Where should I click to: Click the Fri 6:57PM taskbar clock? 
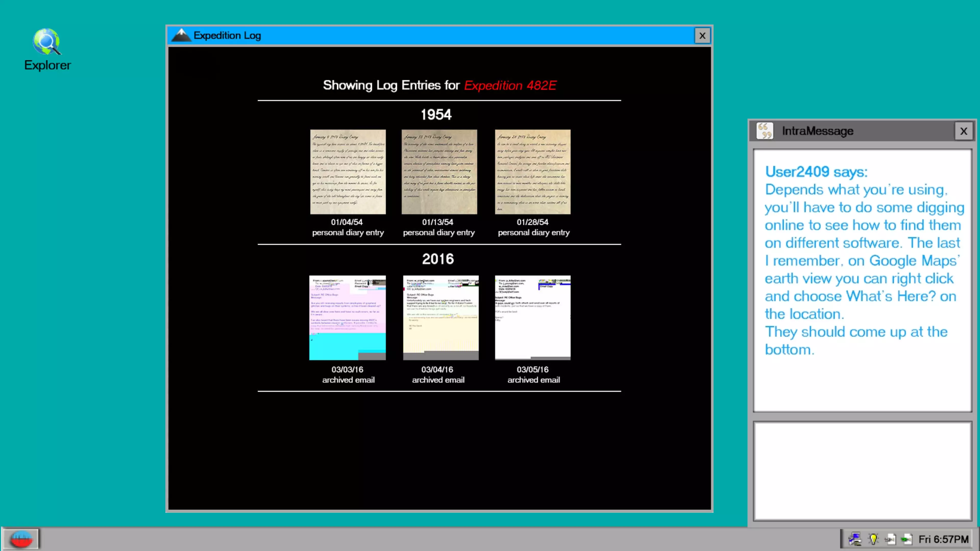point(943,539)
